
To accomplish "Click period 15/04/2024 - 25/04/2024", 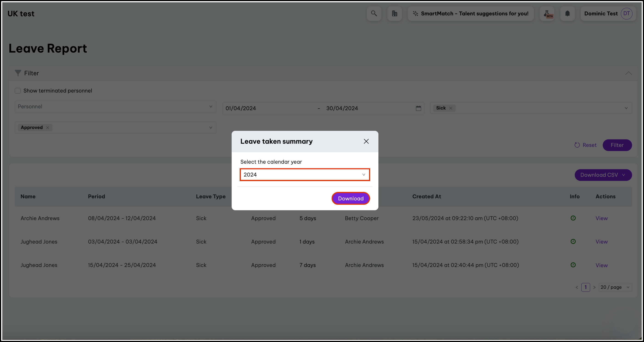I will tap(122, 265).
